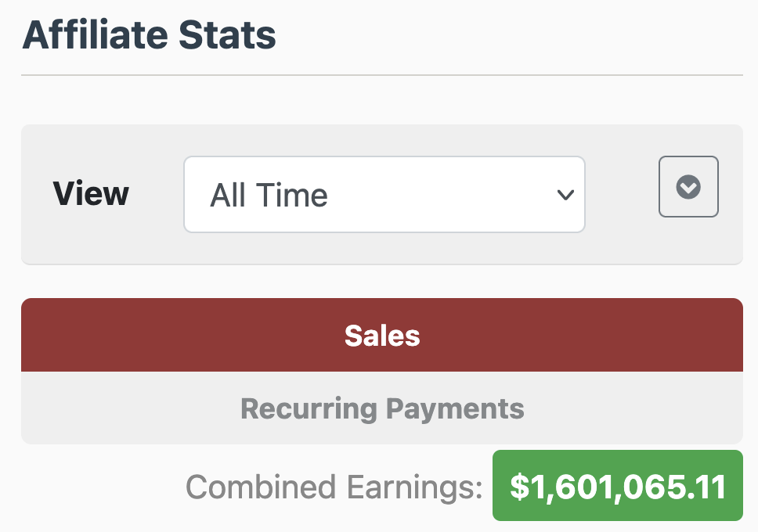The image size is (758, 532).
Task: Focus the View period combo box
Action: click(384, 195)
